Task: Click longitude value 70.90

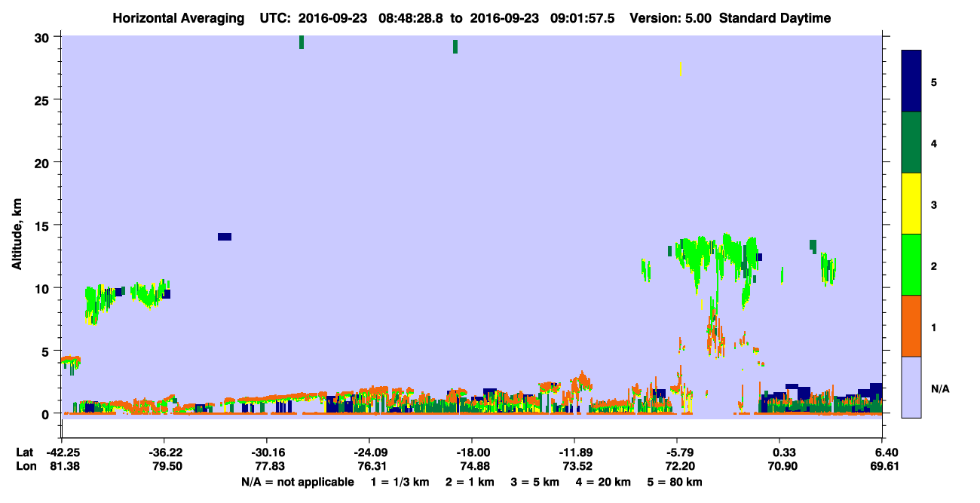Action: point(784,466)
